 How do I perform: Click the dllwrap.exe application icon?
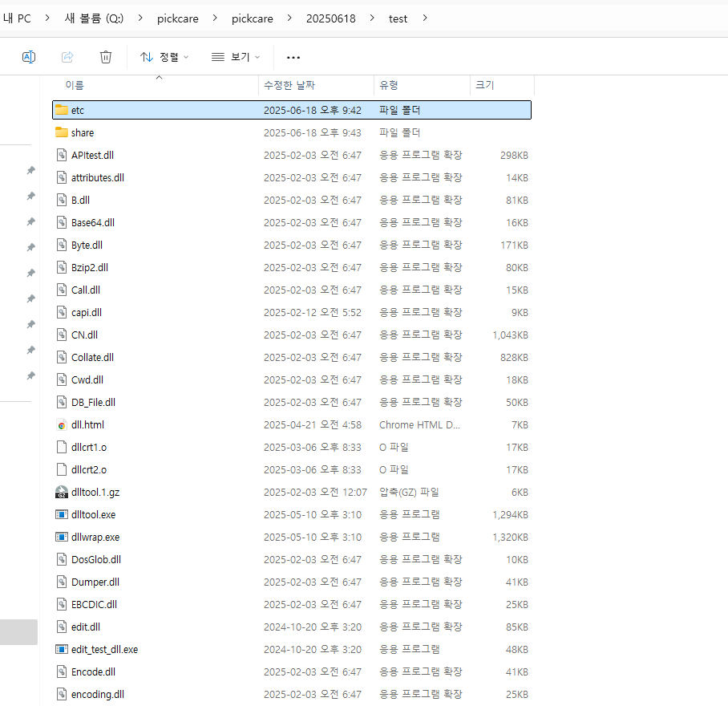[x=62, y=537]
